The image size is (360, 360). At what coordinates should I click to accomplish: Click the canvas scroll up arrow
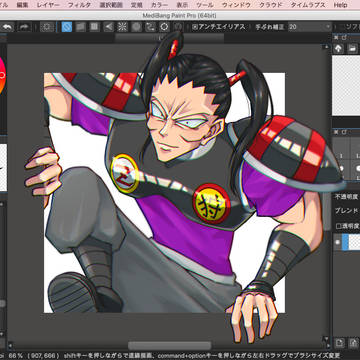pyautogui.click(x=328, y=47)
